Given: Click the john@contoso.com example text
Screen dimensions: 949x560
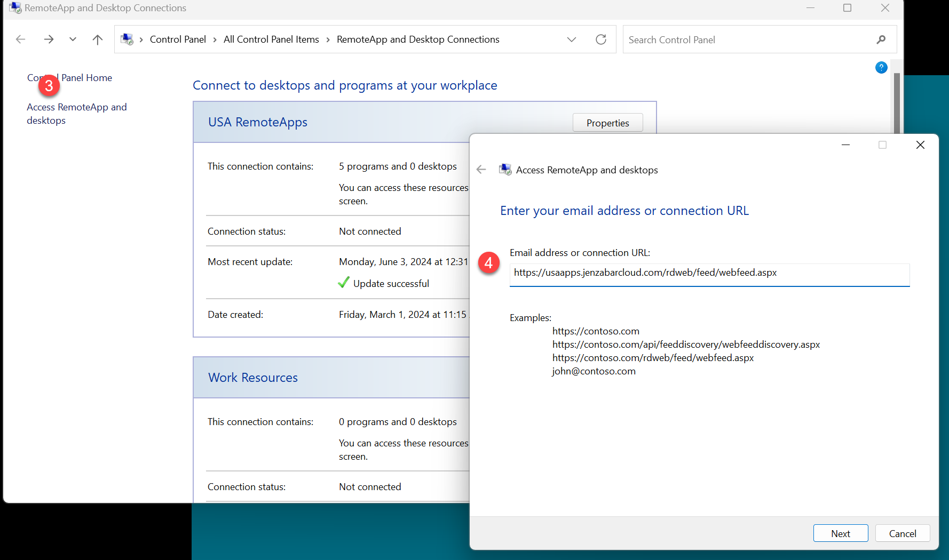Looking at the screenshot, I should coord(594,371).
